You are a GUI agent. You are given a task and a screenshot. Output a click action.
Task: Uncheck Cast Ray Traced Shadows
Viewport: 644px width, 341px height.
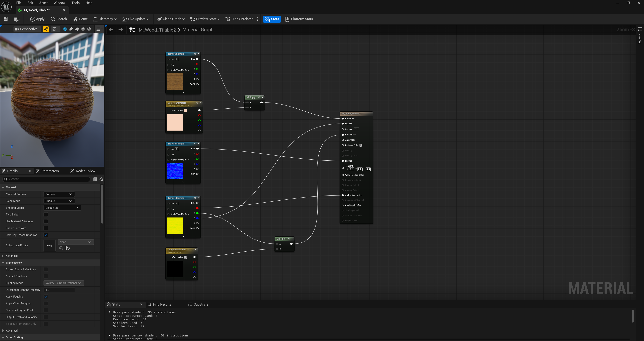pos(46,235)
